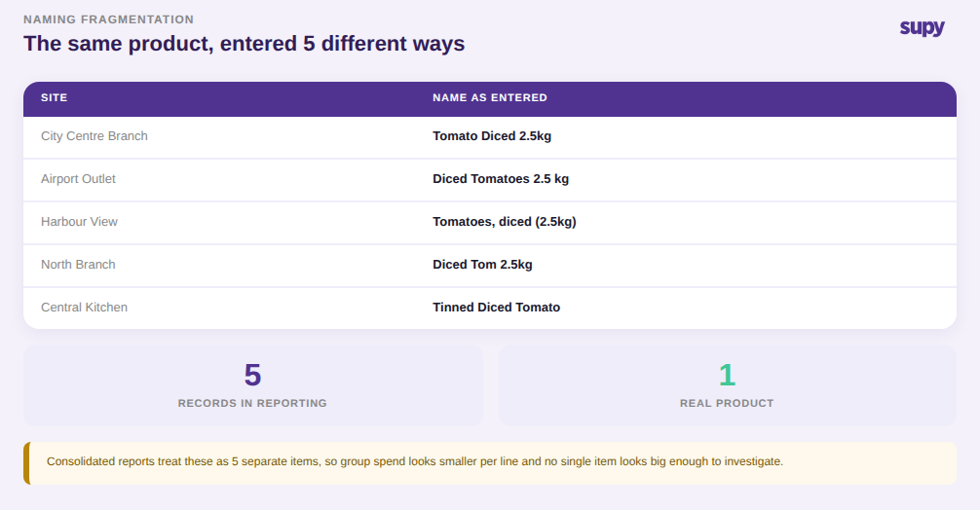The height and width of the screenshot is (510, 980).
Task: Click the 'Consolidated reports treat these' callout note
Action: point(490,463)
